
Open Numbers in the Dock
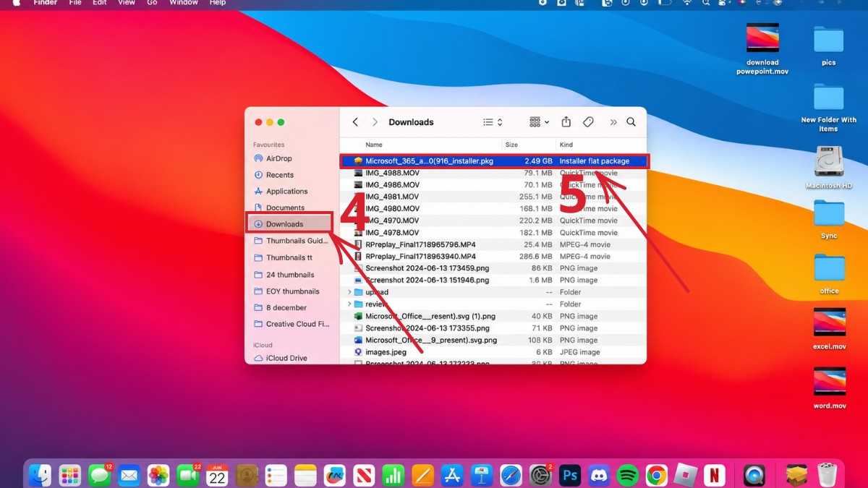point(393,475)
